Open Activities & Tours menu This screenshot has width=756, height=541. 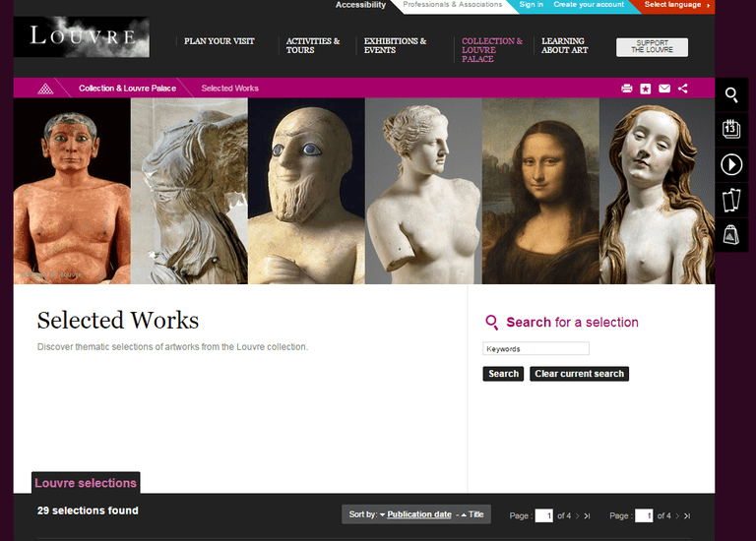coord(312,46)
